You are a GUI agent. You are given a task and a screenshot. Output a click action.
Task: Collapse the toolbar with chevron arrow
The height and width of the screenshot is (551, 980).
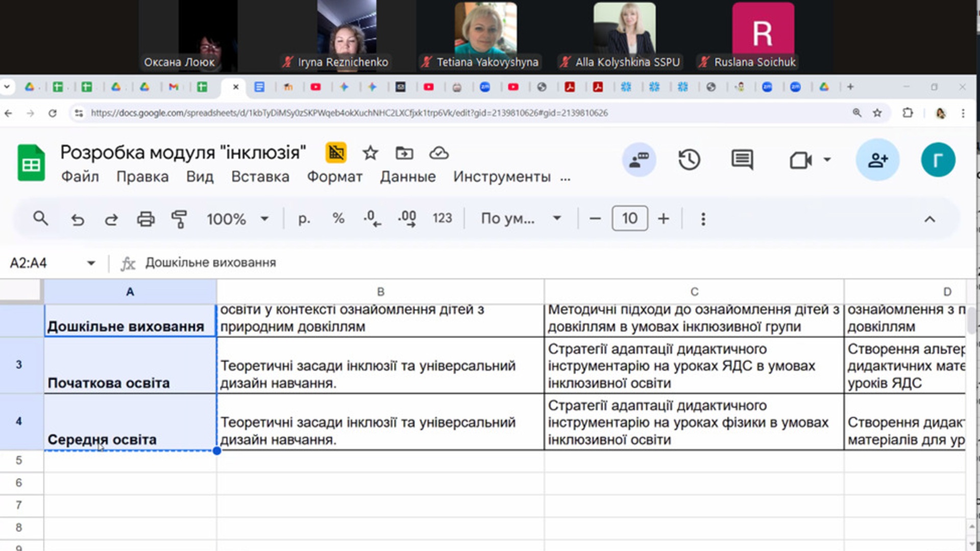[x=929, y=219]
